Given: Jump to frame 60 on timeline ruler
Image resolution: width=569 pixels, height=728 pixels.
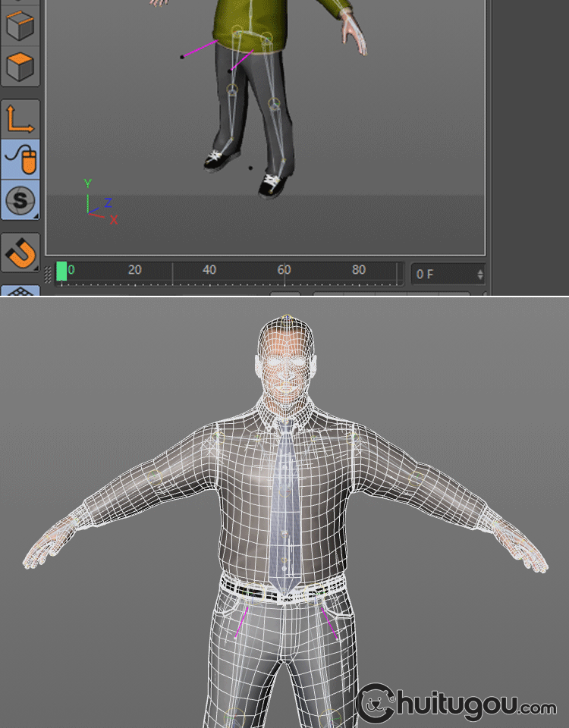Looking at the screenshot, I should [x=284, y=271].
